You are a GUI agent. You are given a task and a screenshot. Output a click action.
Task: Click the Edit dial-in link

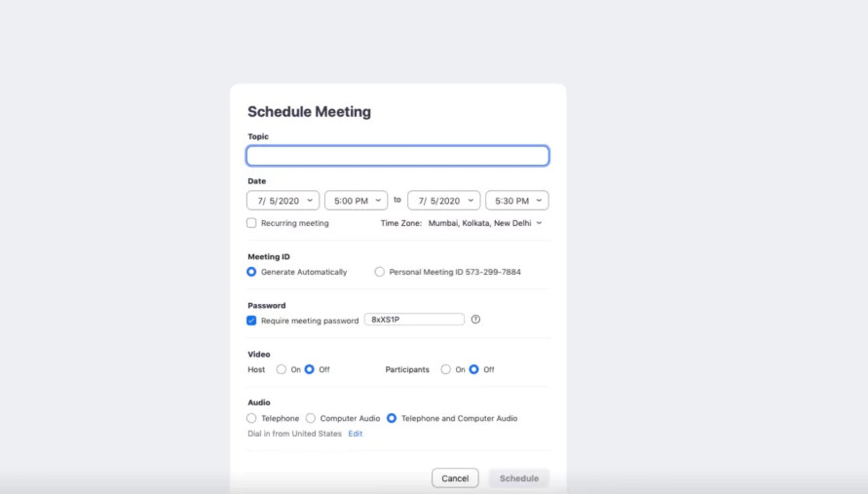pyautogui.click(x=356, y=434)
